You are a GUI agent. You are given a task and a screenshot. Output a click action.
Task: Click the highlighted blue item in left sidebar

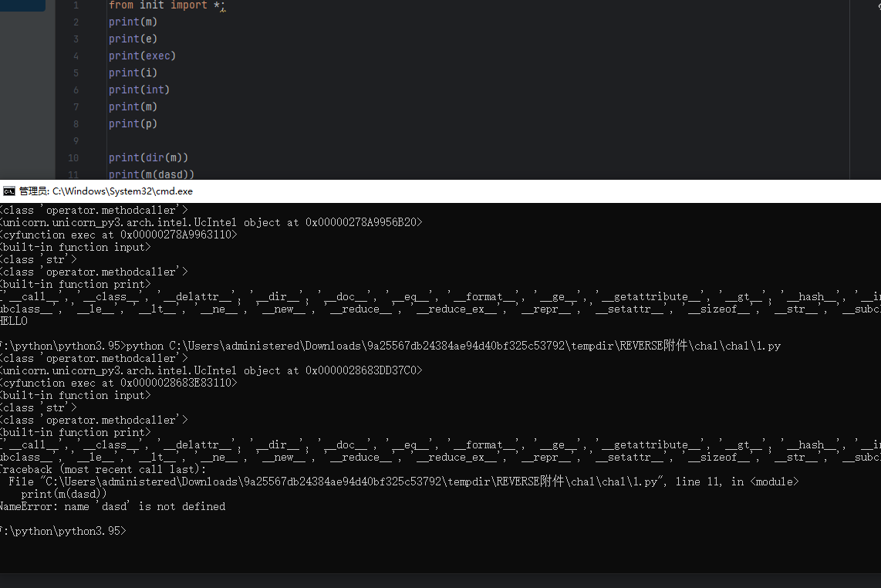22,5
